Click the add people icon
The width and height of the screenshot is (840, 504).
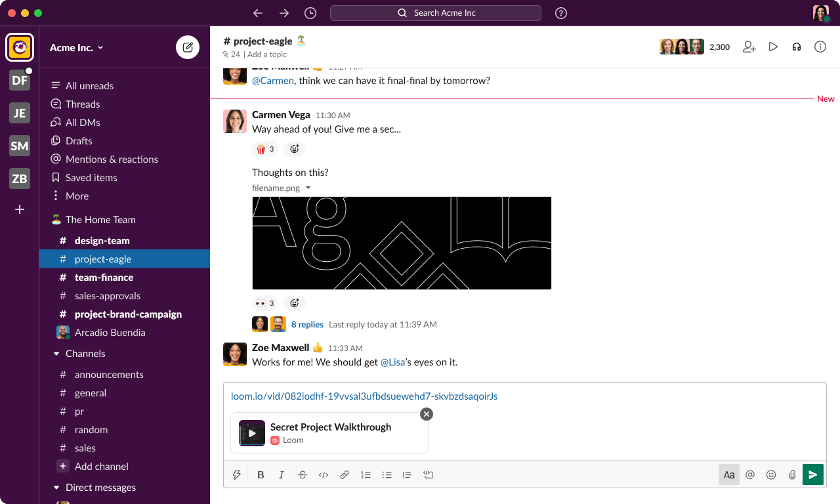749,47
